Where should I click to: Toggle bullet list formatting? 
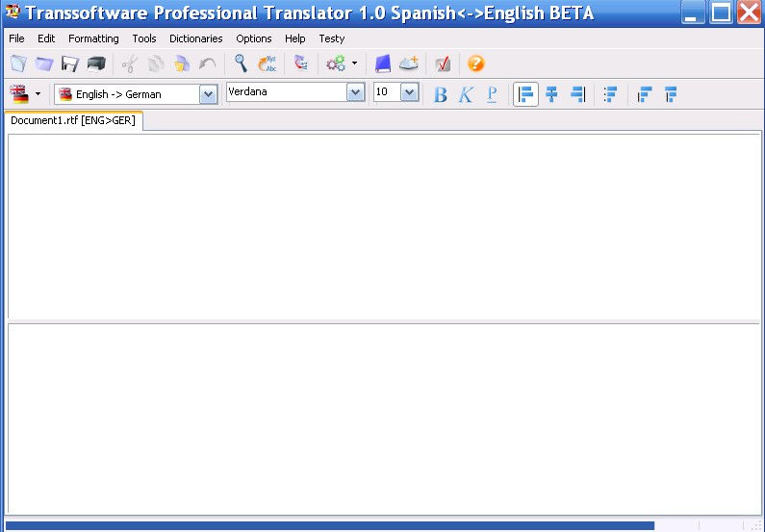(x=610, y=94)
